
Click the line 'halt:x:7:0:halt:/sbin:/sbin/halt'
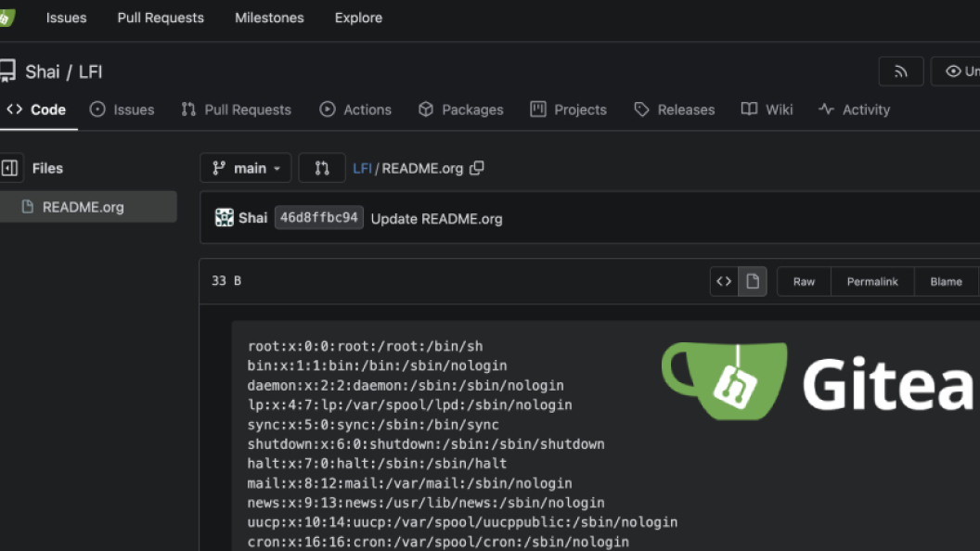[377, 464]
